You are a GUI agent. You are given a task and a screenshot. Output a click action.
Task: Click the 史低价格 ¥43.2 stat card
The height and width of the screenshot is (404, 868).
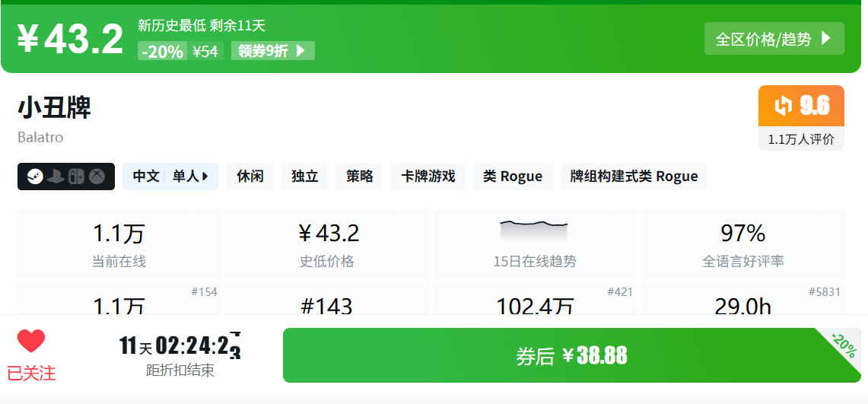pyautogui.click(x=326, y=244)
